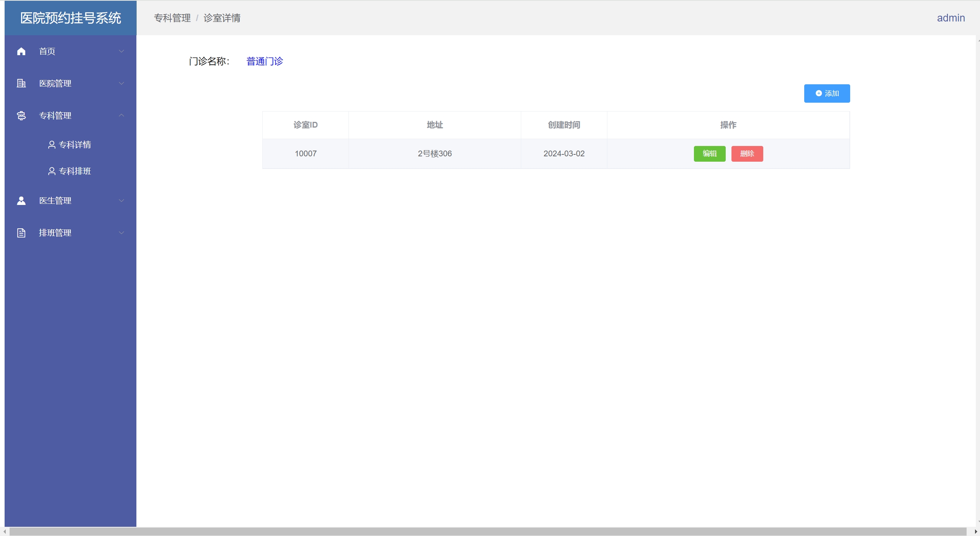The height and width of the screenshot is (536, 980).
Task: Click the 普通门诊 link
Action: coord(264,61)
